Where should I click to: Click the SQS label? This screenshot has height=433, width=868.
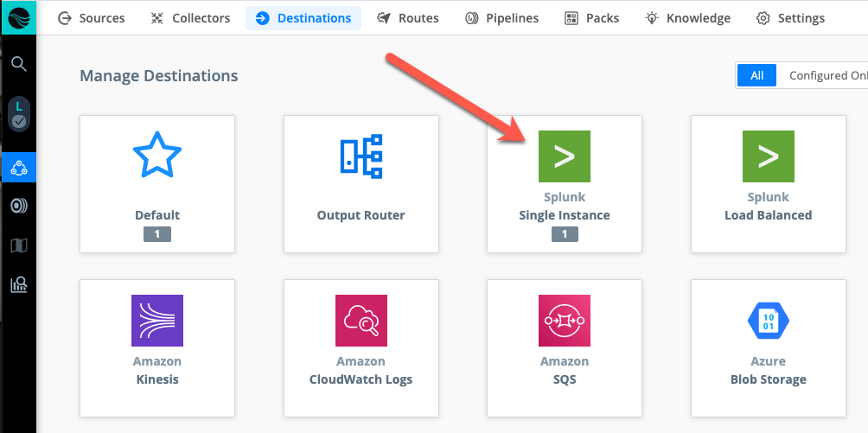565,379
